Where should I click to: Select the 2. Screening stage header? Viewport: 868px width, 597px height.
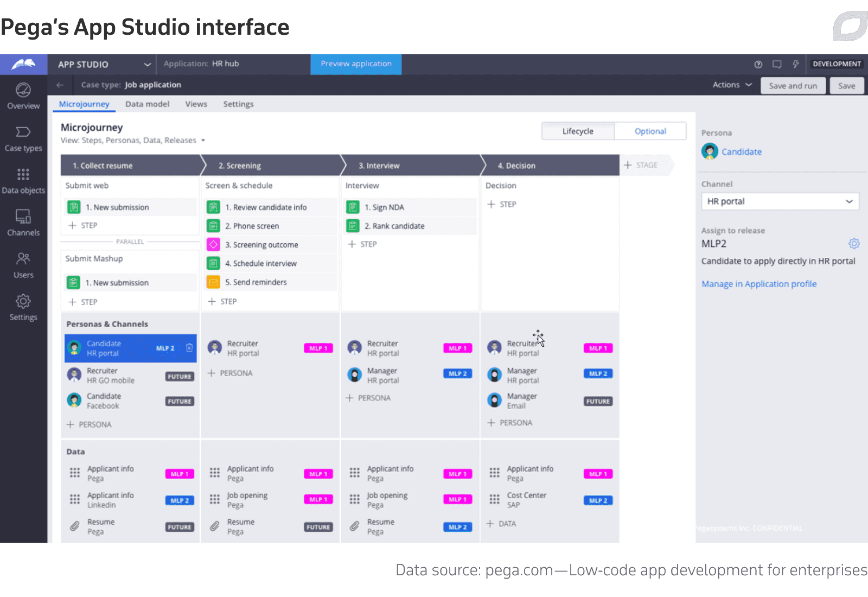point(271,166)
